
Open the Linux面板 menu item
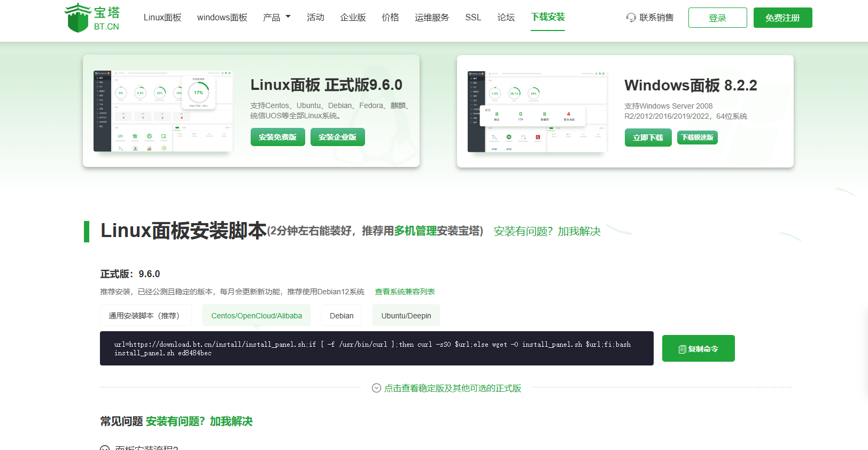[x=162, y=18]
